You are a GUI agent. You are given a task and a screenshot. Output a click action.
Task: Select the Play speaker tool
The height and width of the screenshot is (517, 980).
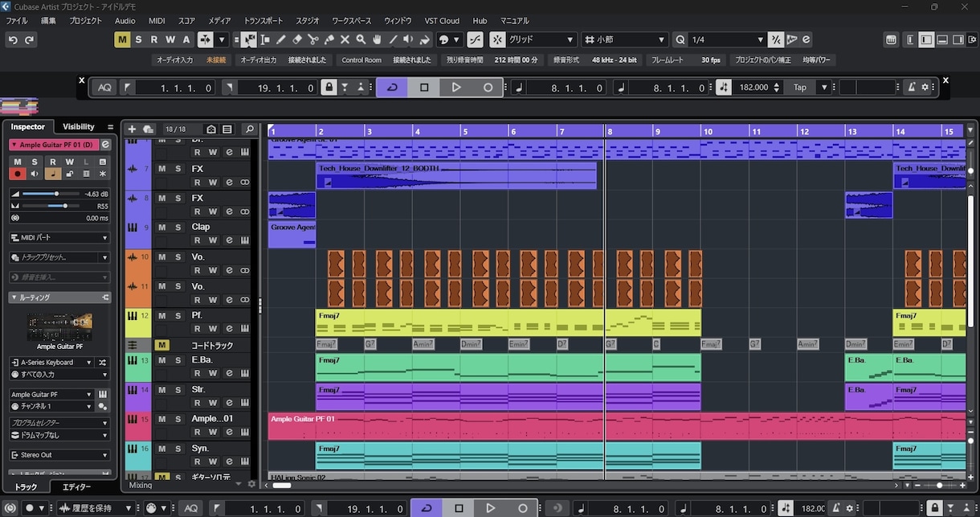click(x=409, y=39)
